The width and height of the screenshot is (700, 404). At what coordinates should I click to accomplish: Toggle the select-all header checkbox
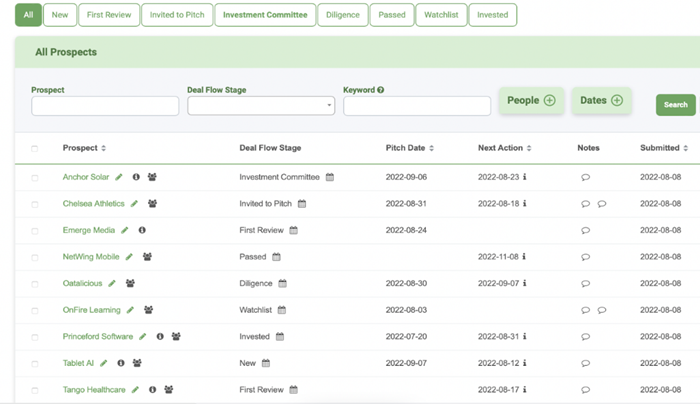pos(35,148)
